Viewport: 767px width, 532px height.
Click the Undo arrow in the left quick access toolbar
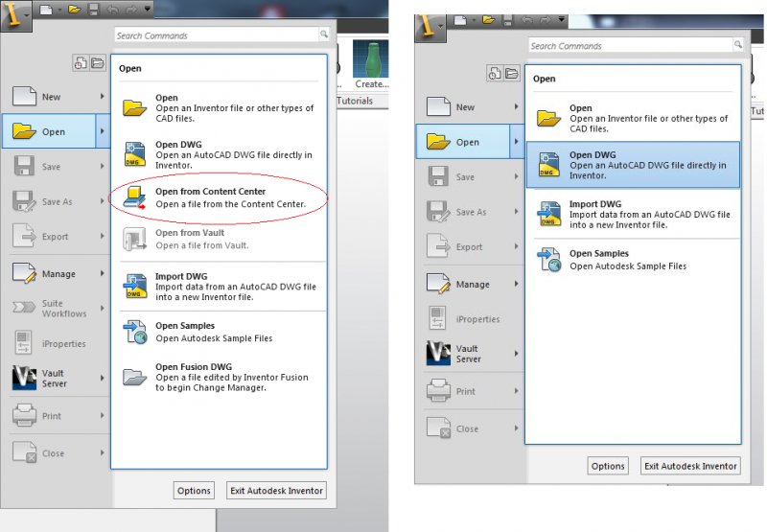point(112,10)
